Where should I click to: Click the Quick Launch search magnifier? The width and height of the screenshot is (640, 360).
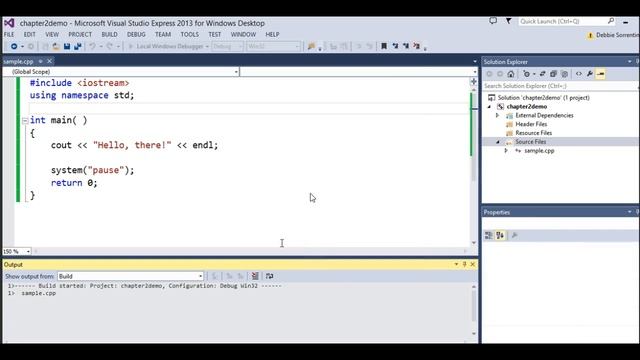pyautogui.click(x=611, y=21)
